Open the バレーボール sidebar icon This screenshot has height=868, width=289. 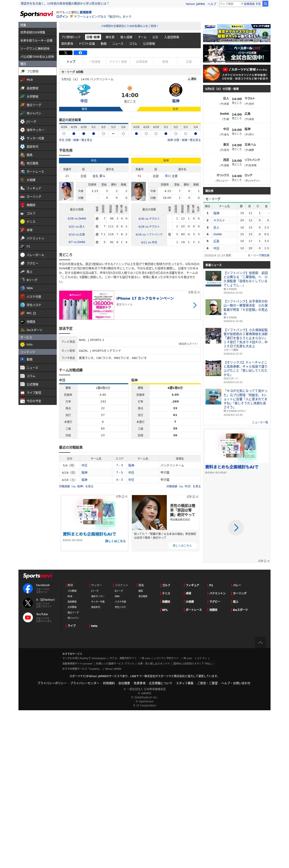pos(23,255)
